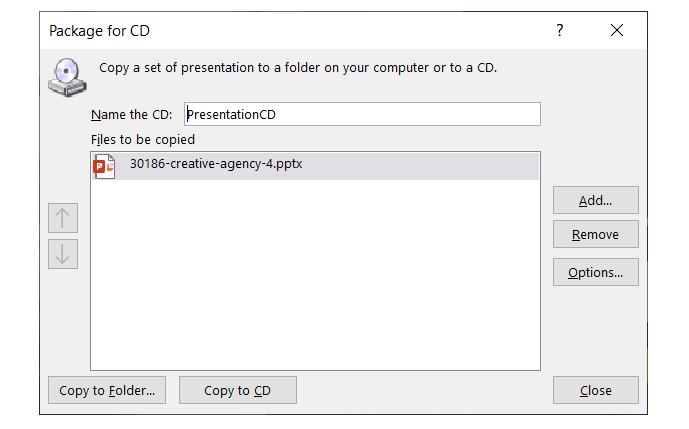Click empty area of the files list
The width and height of the screenshot is (689, 429).
[315, 280]
